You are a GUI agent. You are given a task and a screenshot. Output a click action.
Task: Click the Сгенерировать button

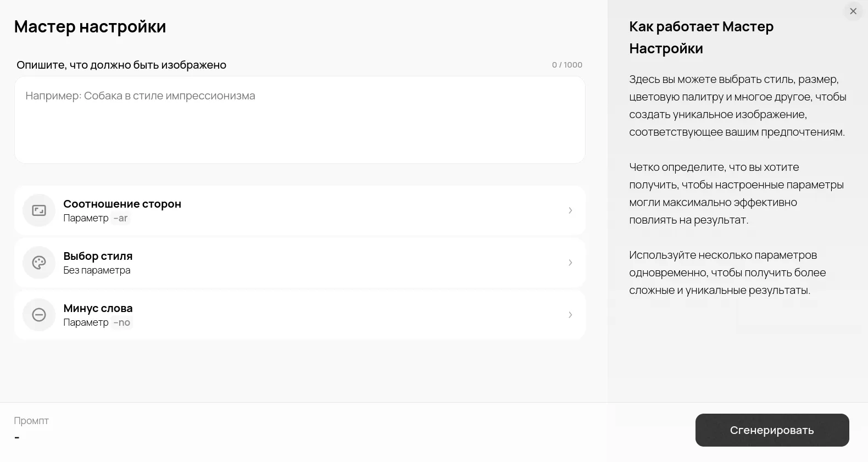pyautogui.click(x=772, y=430)
